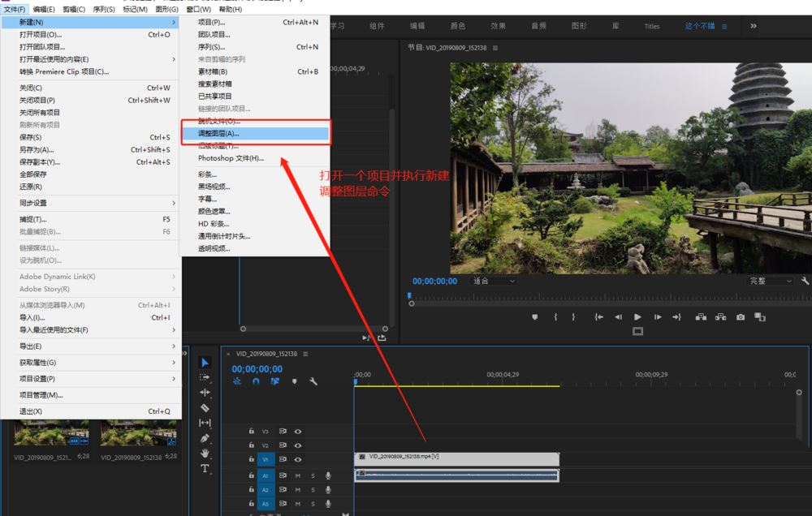
Task: Switch to 颜色 workspace tab
Action: 458,26
